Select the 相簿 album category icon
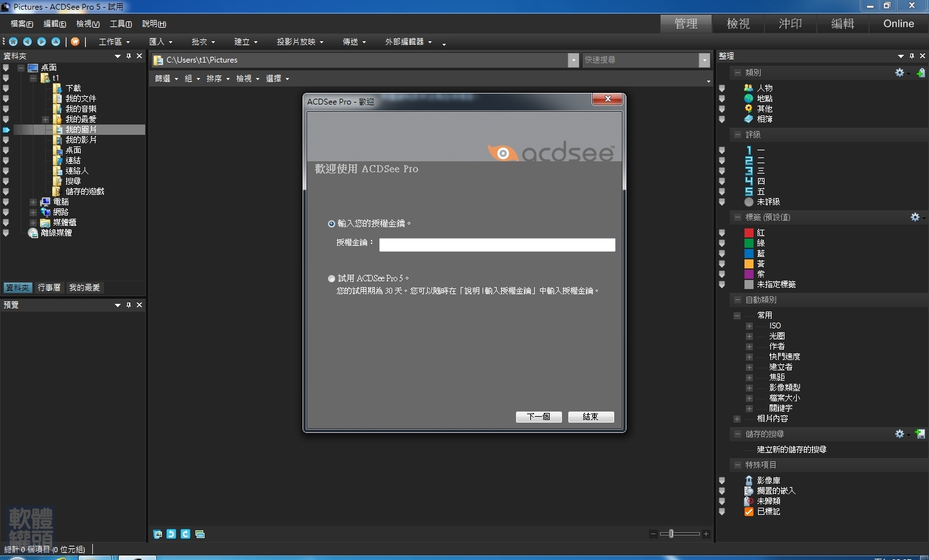The height and width of the screenshot is (560, 929). [748, 119]
